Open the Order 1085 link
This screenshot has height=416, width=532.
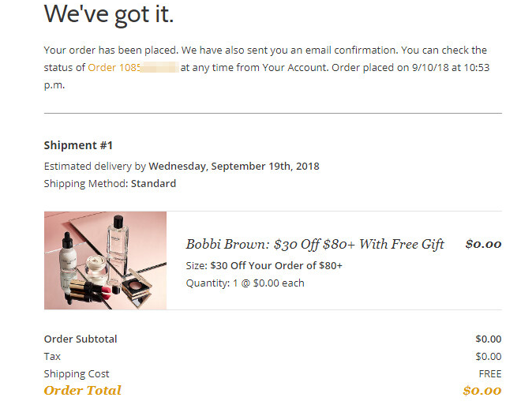115,68
